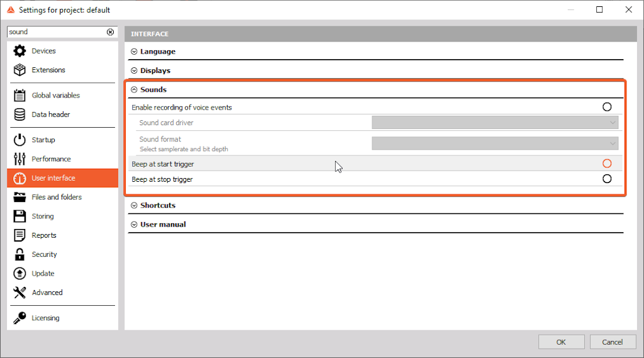Click the Files and folders icon
644x358 pixels.
point(19,197)
